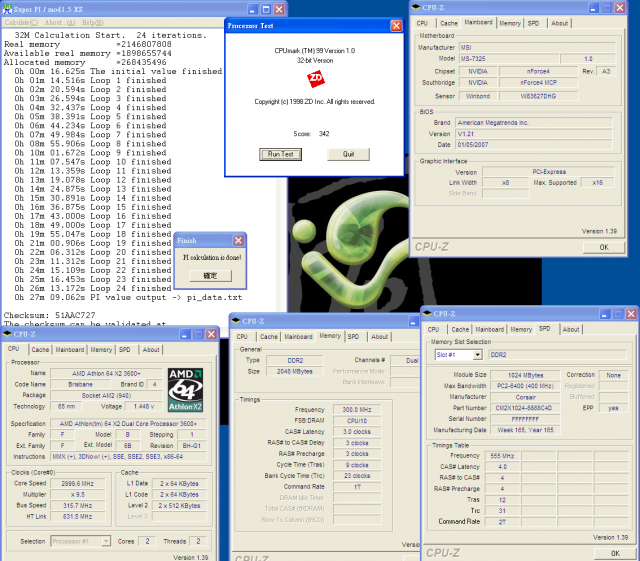640x561 pixels.
Task: Select Mainboard tab in Memory window
Action: [x=298, y=336]
